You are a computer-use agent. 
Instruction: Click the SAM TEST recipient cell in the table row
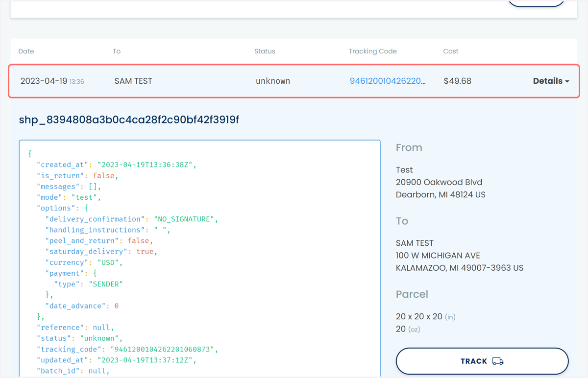133,81
